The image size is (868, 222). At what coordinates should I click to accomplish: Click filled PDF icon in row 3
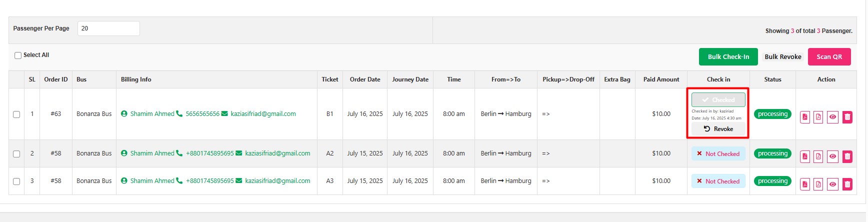(805, 184)
